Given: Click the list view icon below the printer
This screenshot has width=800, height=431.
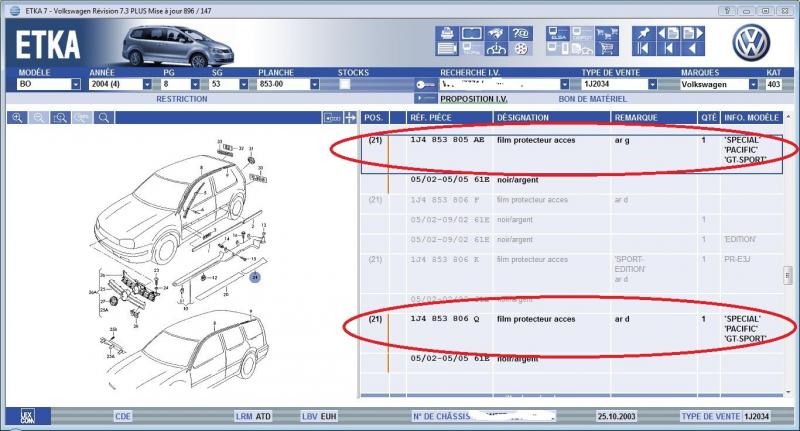Looking at the screenshot, I should [x=447, y=49].
